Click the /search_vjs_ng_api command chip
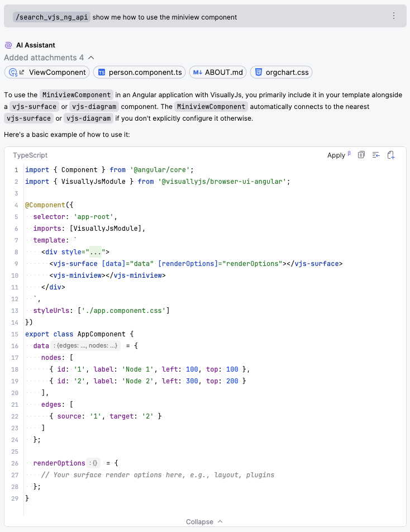The width and height of the screenshot is (410, 532). click(51, 17)
